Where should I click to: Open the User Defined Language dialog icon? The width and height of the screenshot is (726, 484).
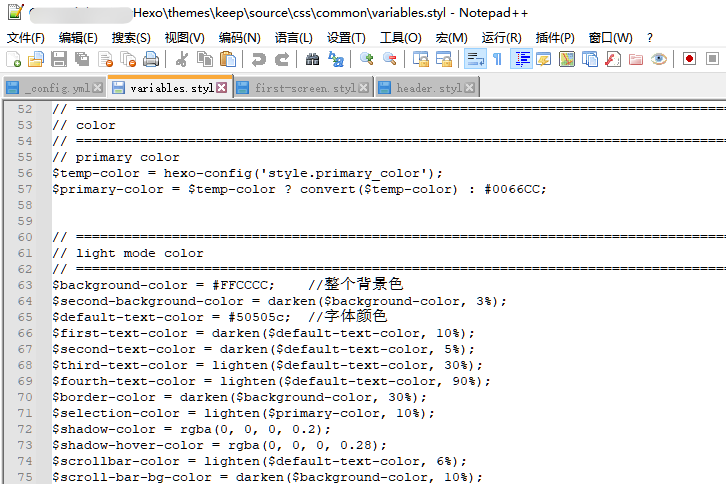click(x=544, y=59)
